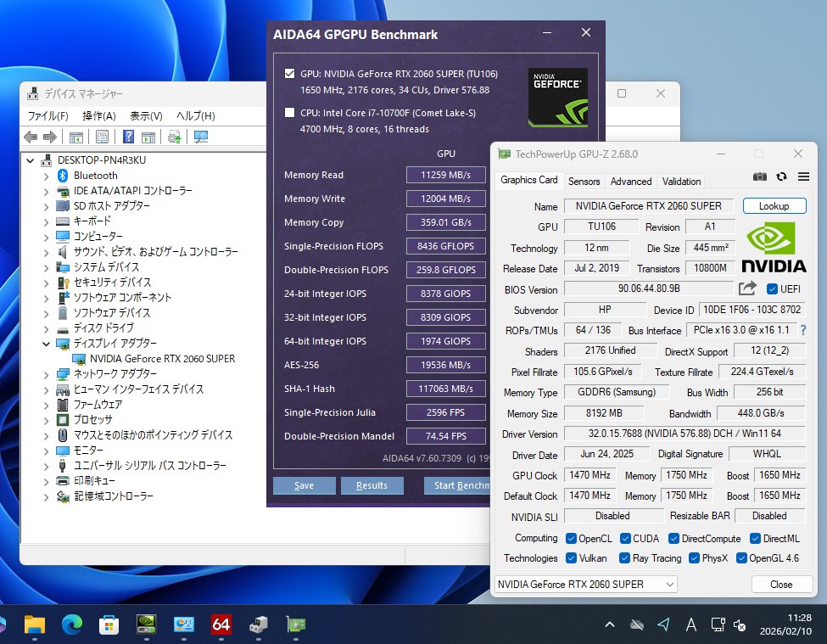Click the BIOS export share icon

coord(747,288)
